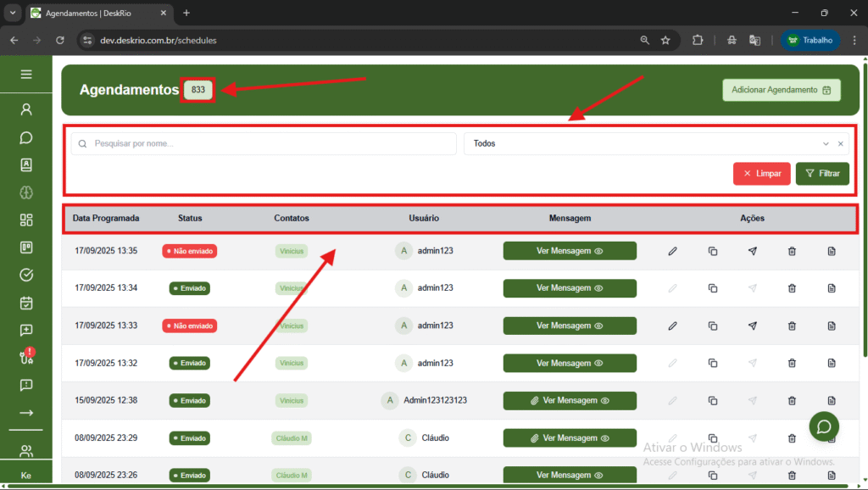This screenshot has height=490, width=868.
Task: Clear the Todos selection with the x
Action: pos(840,144)
